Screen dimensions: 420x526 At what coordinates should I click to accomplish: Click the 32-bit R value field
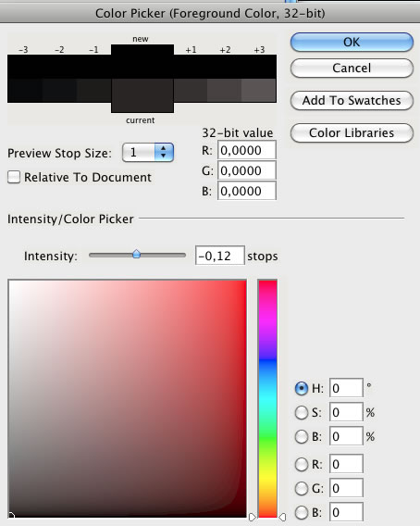point(247,150)
